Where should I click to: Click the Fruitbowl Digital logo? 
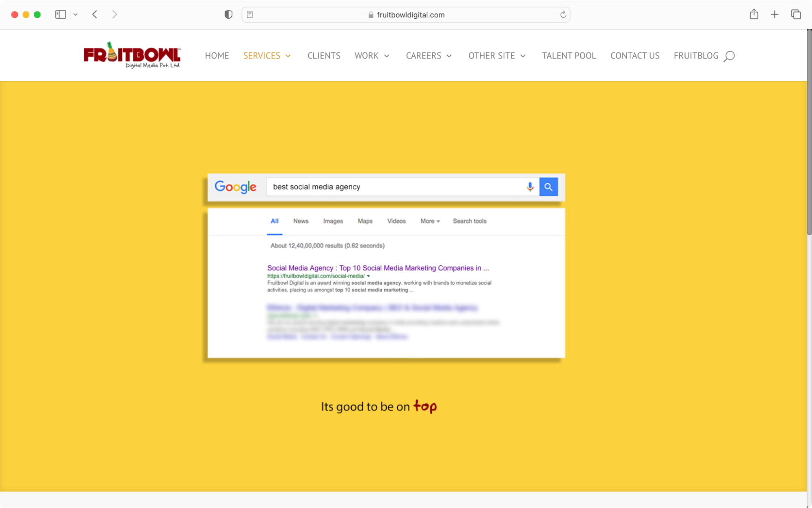[x=132, y=55]
